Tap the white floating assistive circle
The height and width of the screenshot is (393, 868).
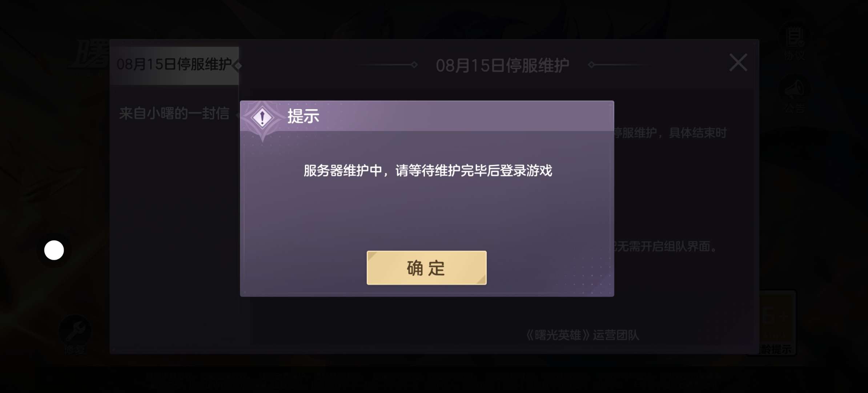pos(54,250)
